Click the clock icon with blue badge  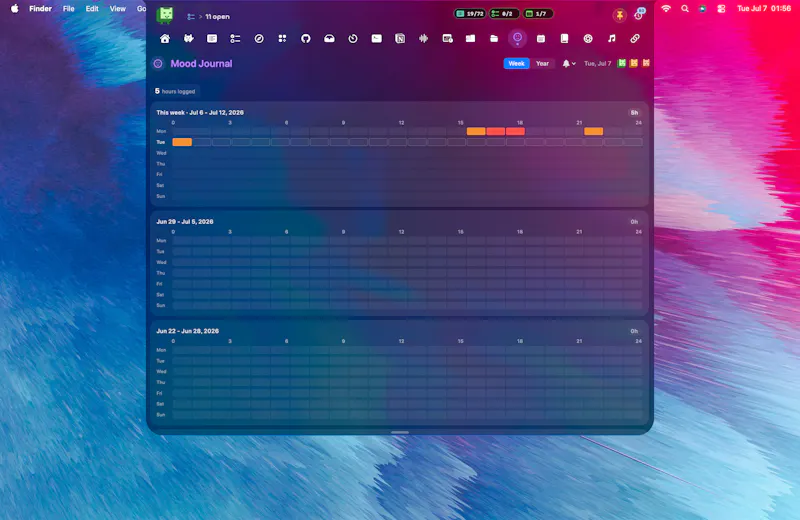[x=639, y=15]
